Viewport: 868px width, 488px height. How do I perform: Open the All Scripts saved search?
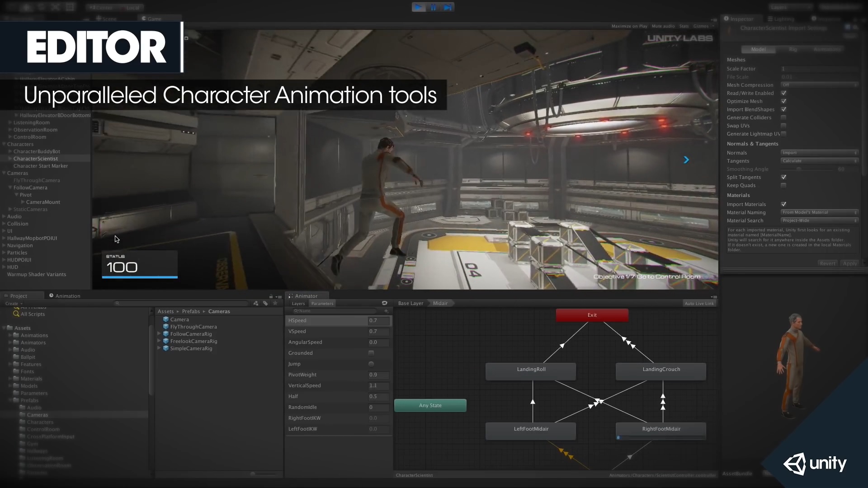point(29,314)
